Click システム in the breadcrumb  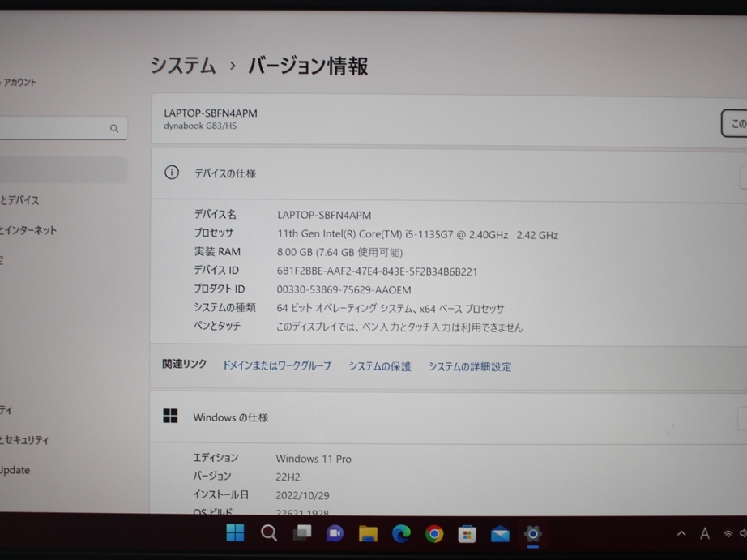[183, 65]
